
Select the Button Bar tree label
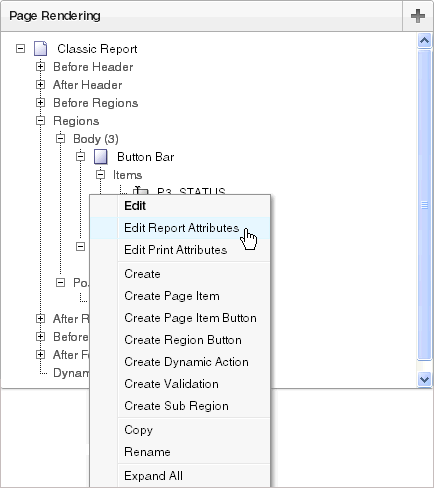pos(145,157)
